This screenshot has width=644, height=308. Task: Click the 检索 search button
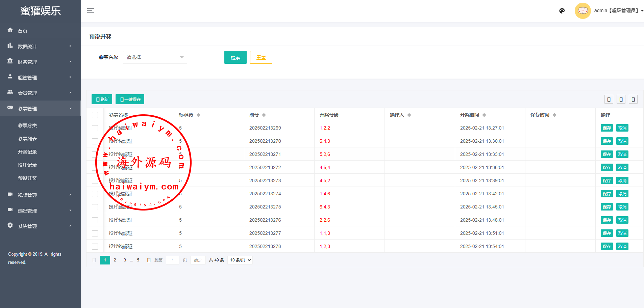click(235, 57)
